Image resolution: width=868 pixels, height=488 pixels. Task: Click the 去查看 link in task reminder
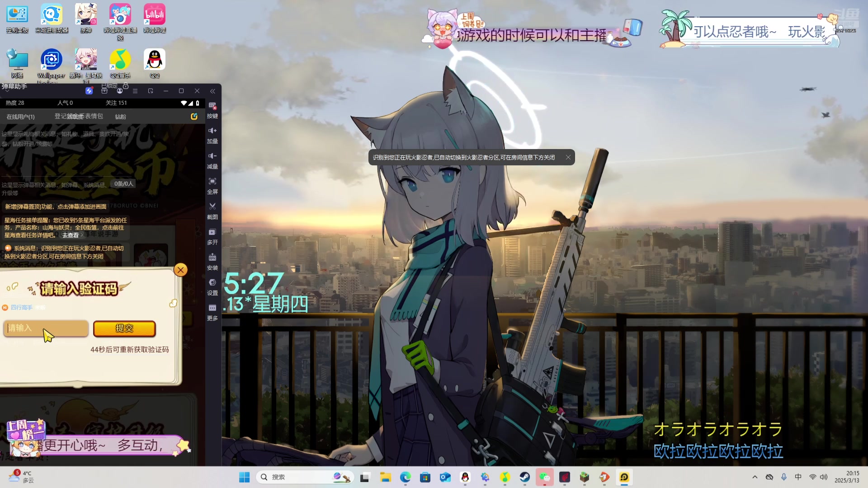[x=71, y=235]
